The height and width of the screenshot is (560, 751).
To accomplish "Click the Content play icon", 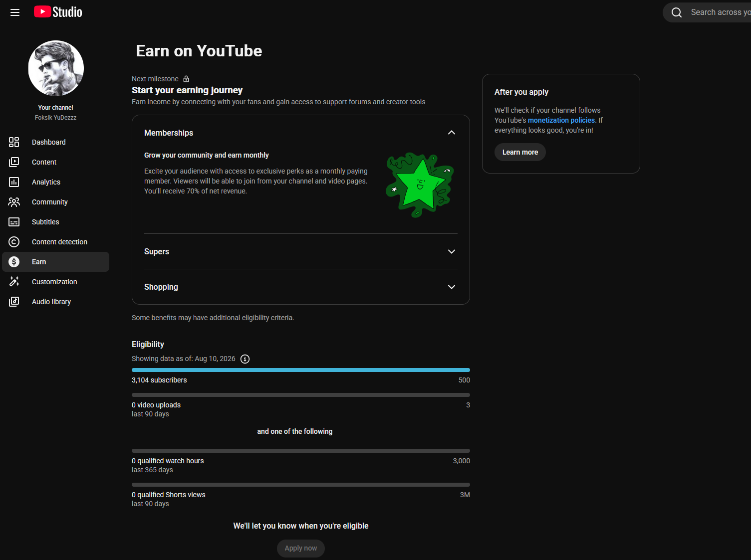I will [x=14, y=162].
